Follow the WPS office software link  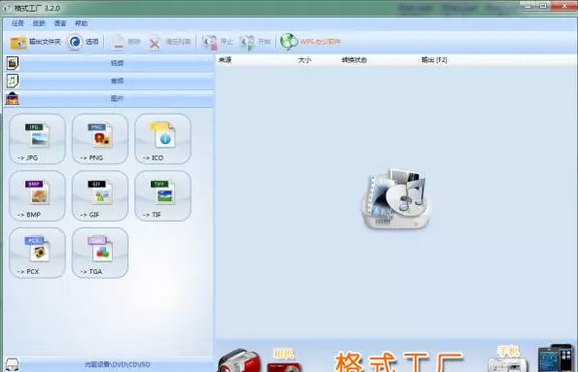coord(310,42)
